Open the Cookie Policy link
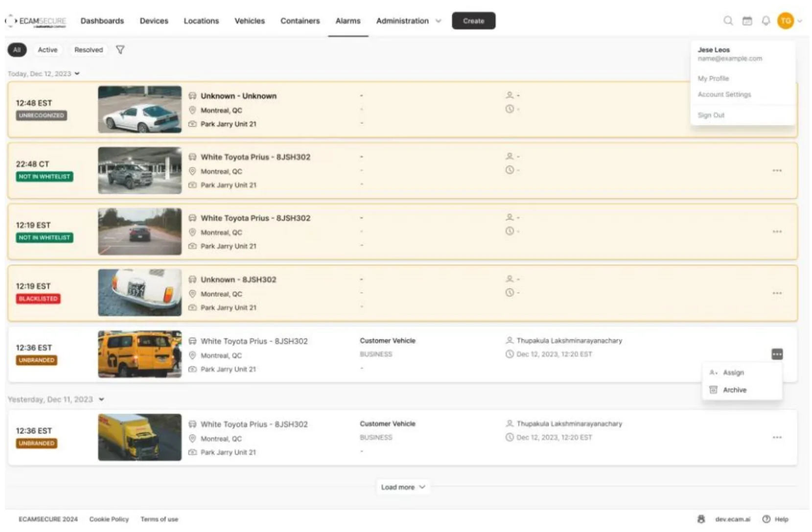Screen dimensions: 812x532 point(109,519)
